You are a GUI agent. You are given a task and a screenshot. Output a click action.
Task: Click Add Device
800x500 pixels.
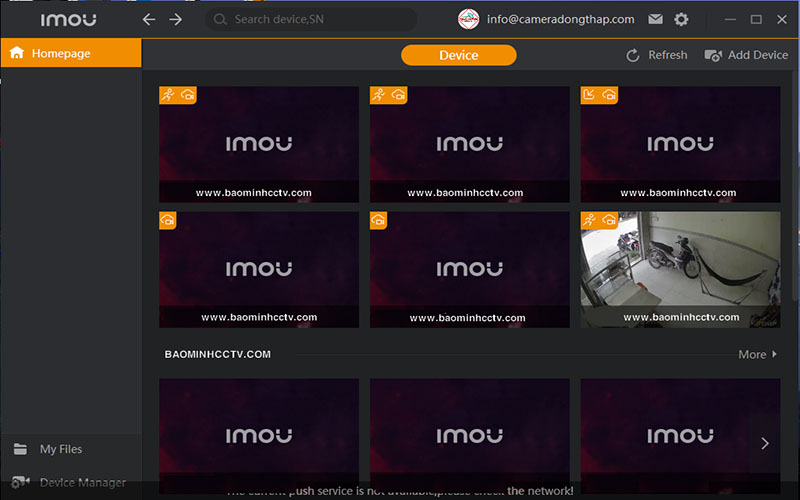[x=746, y=55]
